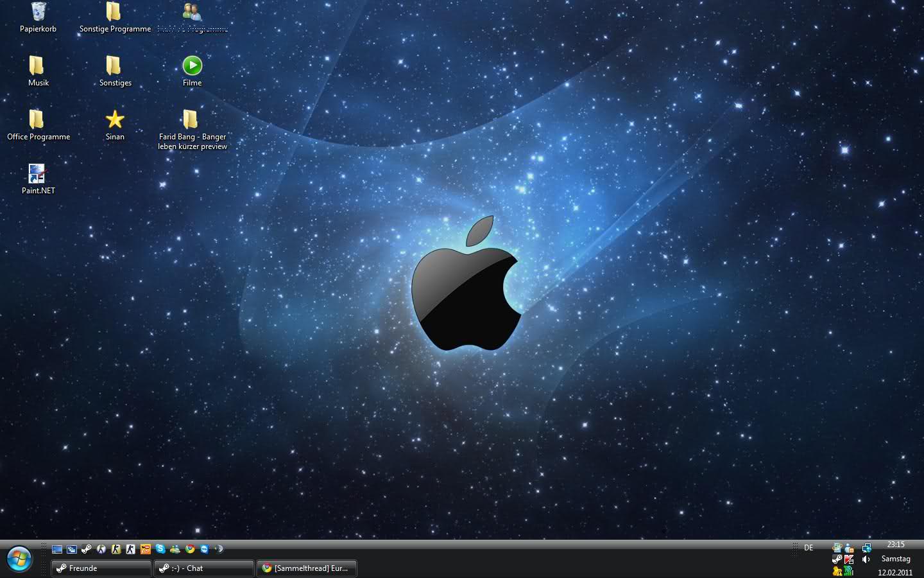This screenshot has height=578, width=924.
Task: Open the Paint.NET desktop shortcut
Action: (37, 175)
